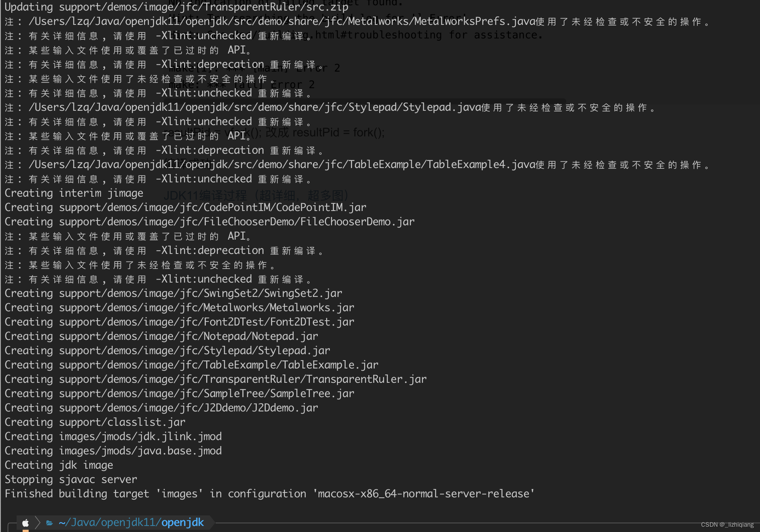Click the 'Finished building target' line
Viewport: 760px width, 532px height.
pyautogui.click(x=270, y=494)
